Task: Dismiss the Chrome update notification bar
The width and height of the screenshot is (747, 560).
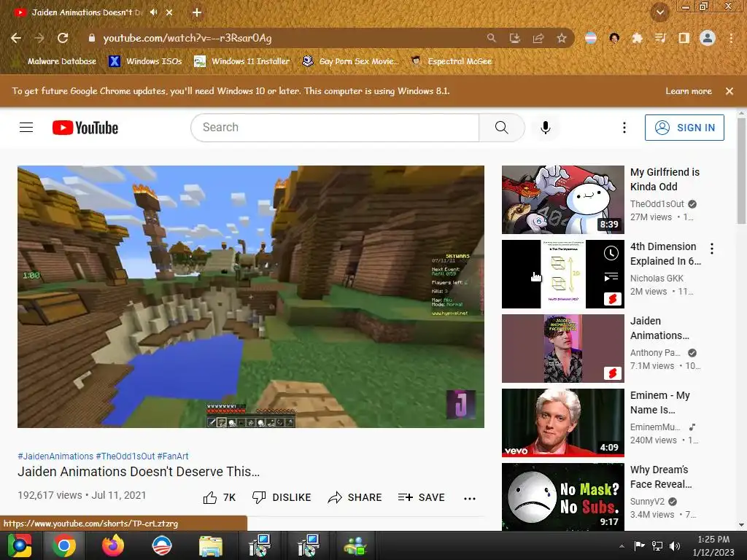Action: pos(729,91)
